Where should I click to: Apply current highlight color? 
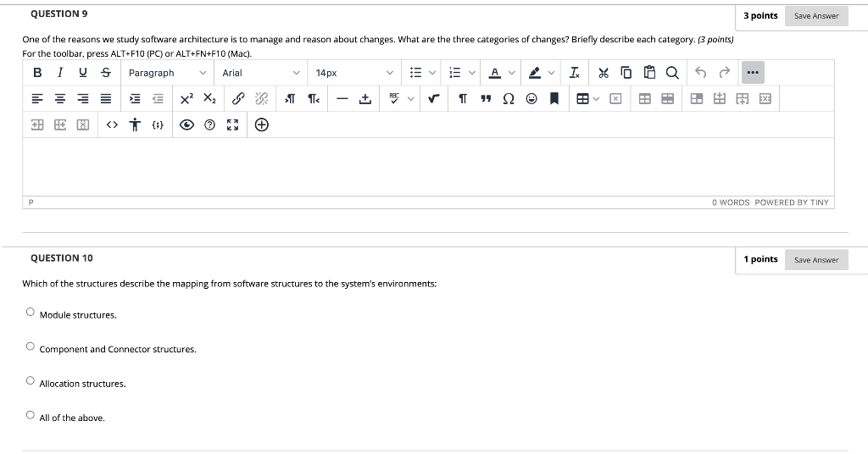click(x=535, y=73)
